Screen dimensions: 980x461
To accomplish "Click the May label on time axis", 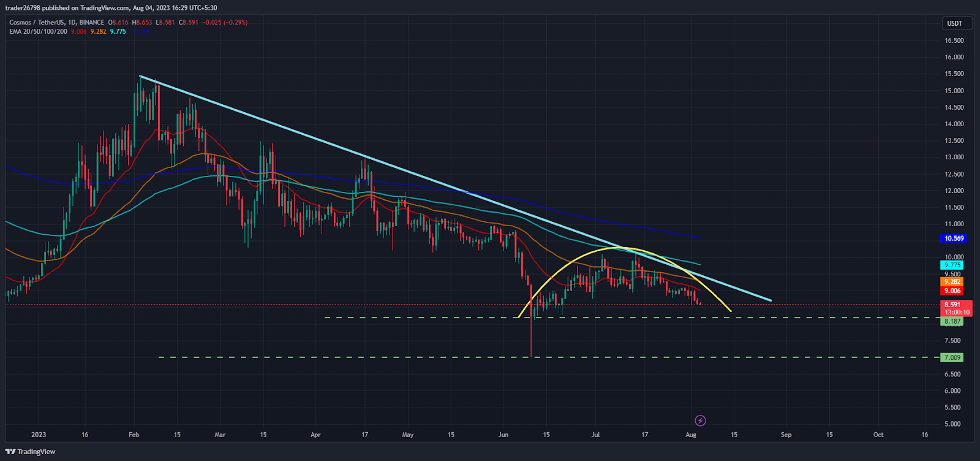I will click(x=408, y=435).
